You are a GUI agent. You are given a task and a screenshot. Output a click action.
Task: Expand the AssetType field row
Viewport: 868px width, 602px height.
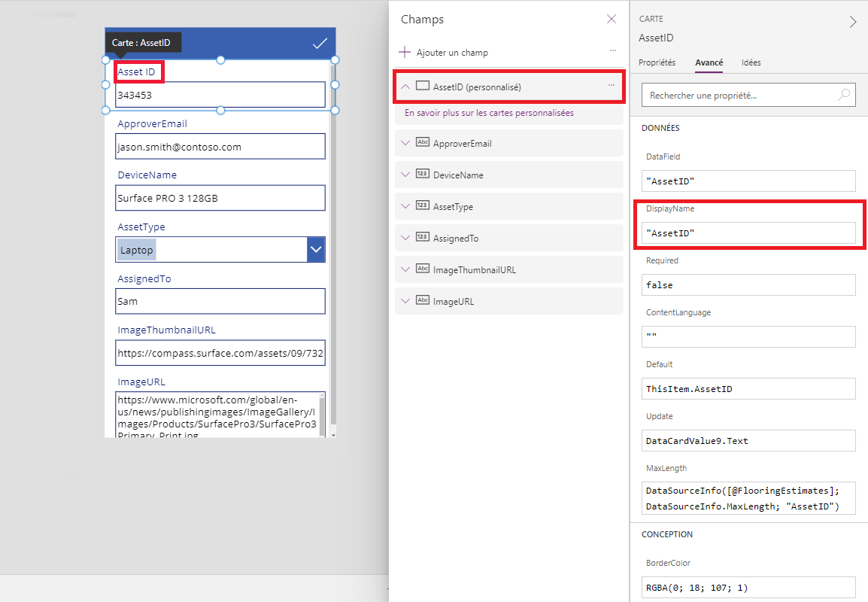tap(405, 206)
